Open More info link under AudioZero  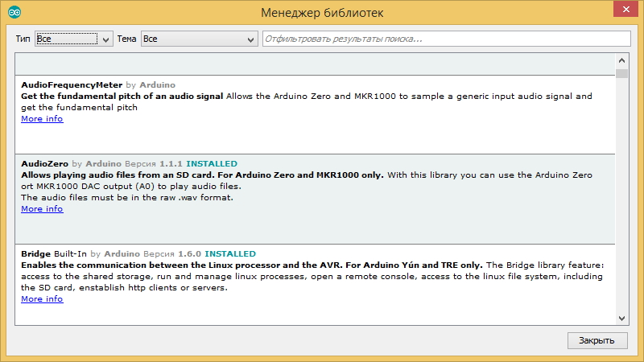pyautogui.click(x=42, y=209)
